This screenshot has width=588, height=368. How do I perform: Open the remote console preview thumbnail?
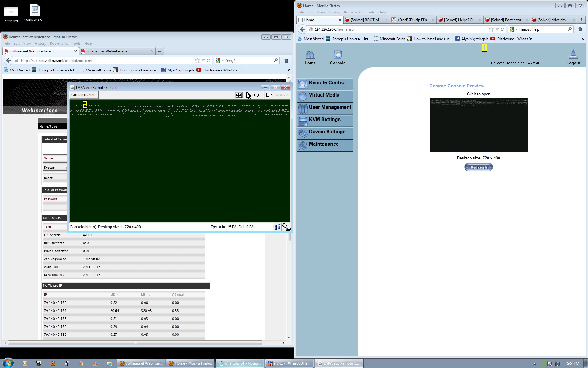pos(478,125)
